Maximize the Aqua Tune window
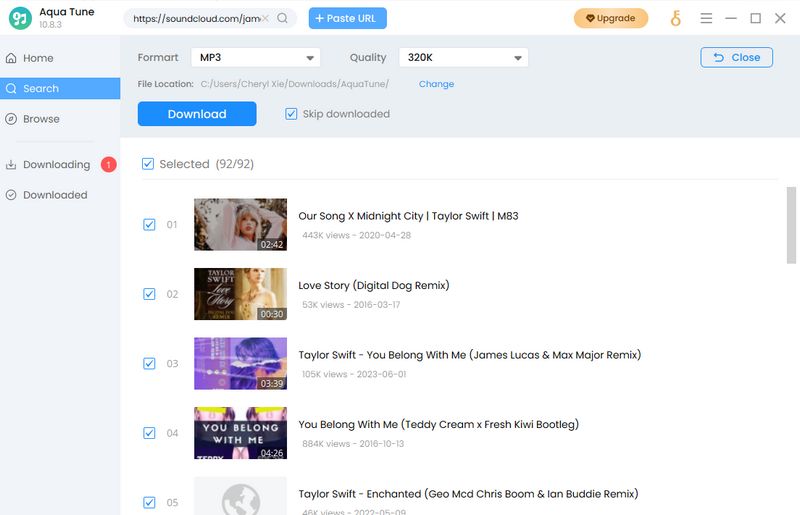This screenshot has width=800, height=515. tap(756, 18)
